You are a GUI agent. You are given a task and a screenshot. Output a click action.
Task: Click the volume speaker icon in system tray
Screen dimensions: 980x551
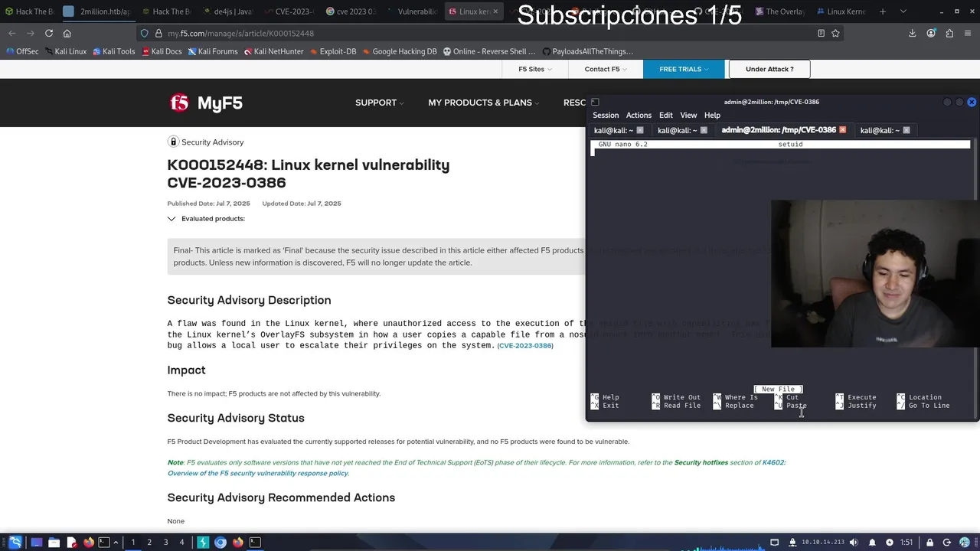(x=854, y=542)
